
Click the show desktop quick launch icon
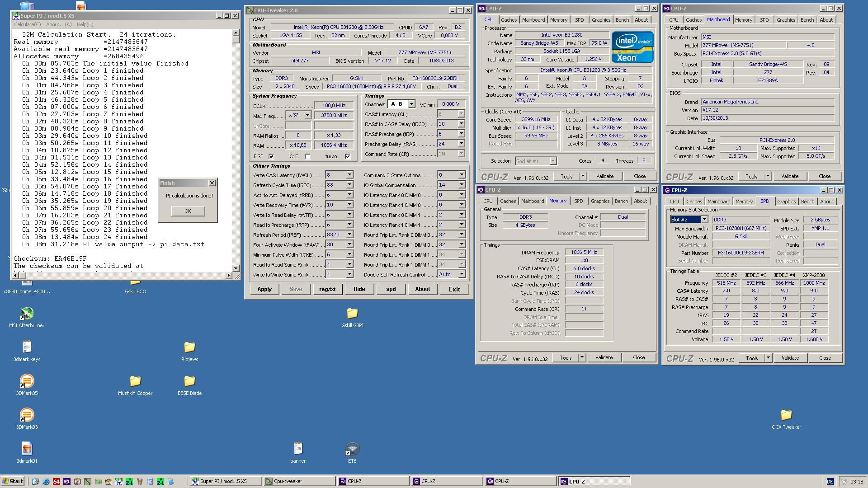pyautogui.click(x=36, y=482)
